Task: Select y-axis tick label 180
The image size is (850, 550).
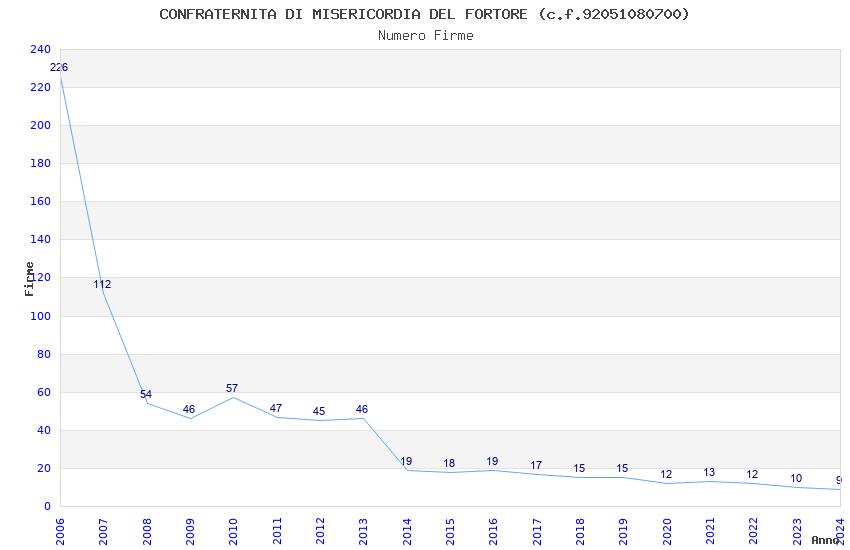Action: pos(41,163)
